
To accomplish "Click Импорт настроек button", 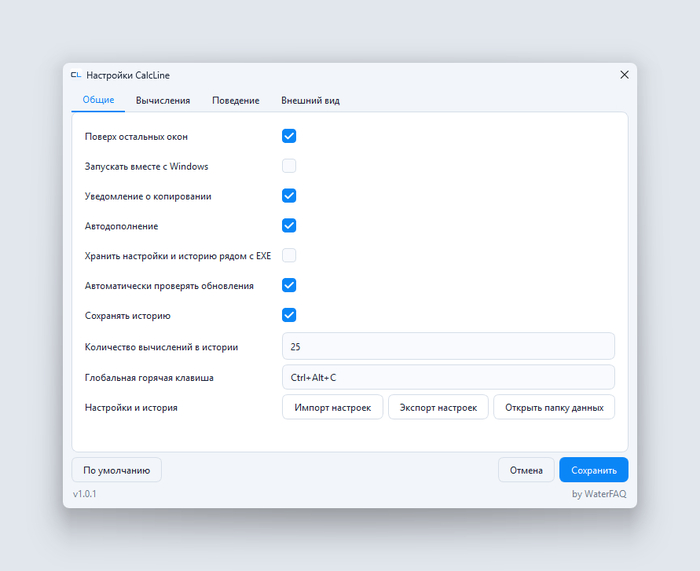I will point(333,407).
